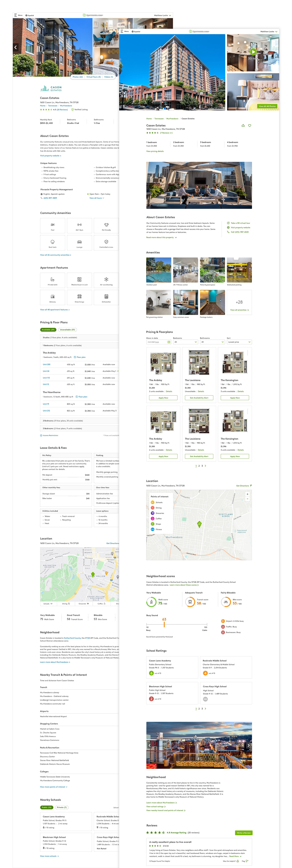The image size is (292, 868).
Task: Click the Washer/dryer in-unit feature icon card
Action: [x=80, y=280]
